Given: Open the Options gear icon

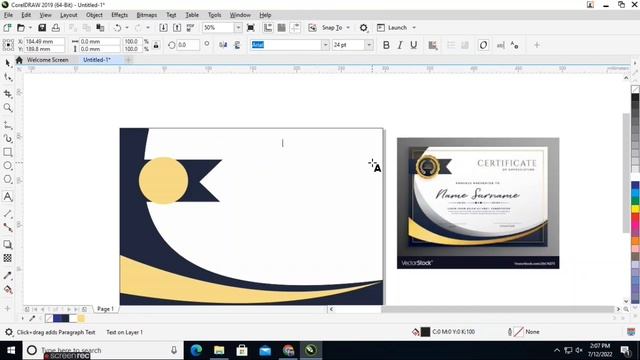Looking at the screenshot, I should (x=363, y=28).
